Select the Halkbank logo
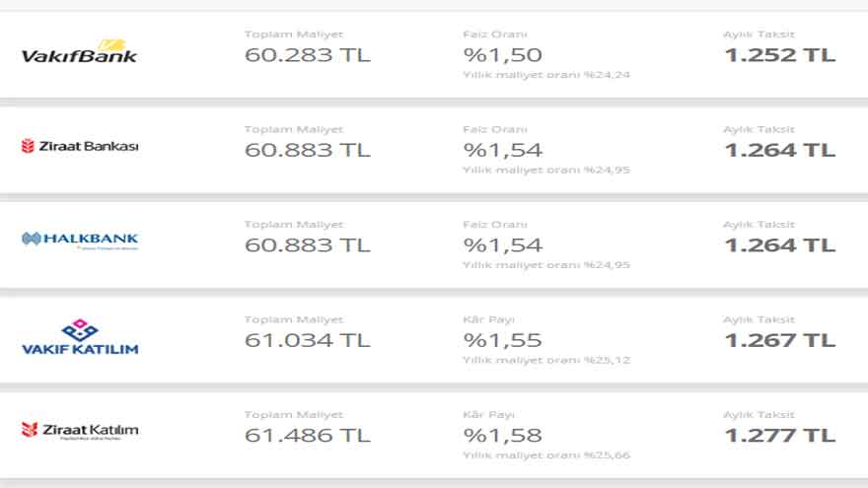The height and width of the screenshot is (488, 868). click(x=80, y=241)
